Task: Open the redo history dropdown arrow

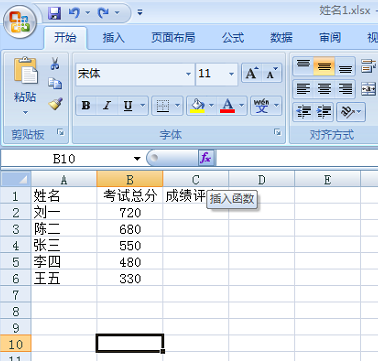Action: click(x=117, y=13)
